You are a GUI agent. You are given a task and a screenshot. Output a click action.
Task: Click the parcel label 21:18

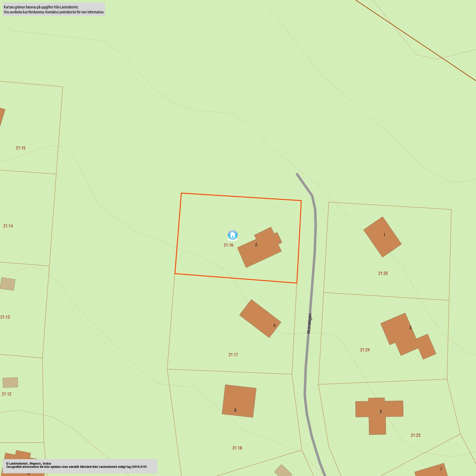coord(237,448)
